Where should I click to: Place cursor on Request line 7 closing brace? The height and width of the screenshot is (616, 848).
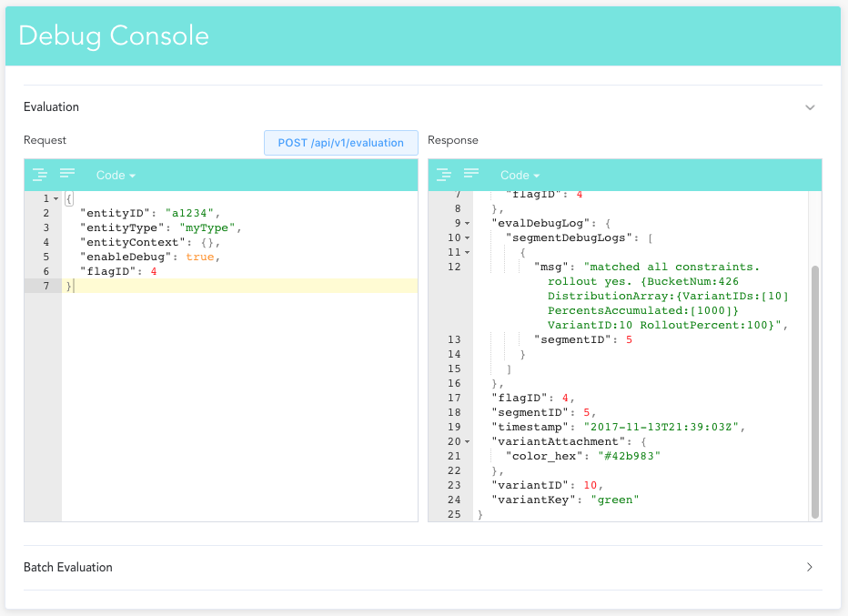(68, 286)
